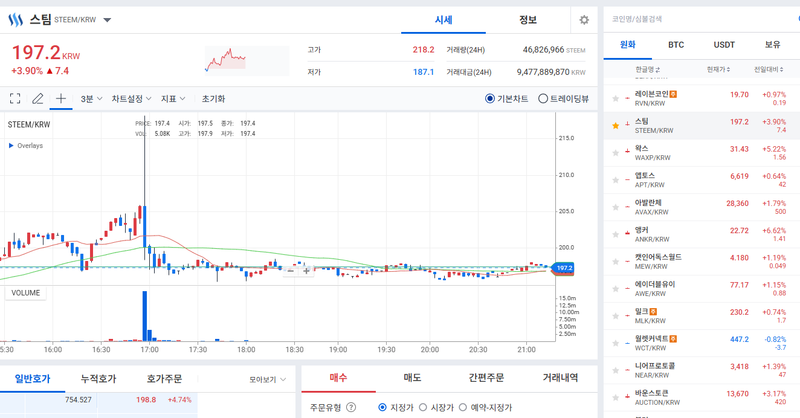Open the 차트설정 dropdown
800x418 pixels.
tap(131, 99)
